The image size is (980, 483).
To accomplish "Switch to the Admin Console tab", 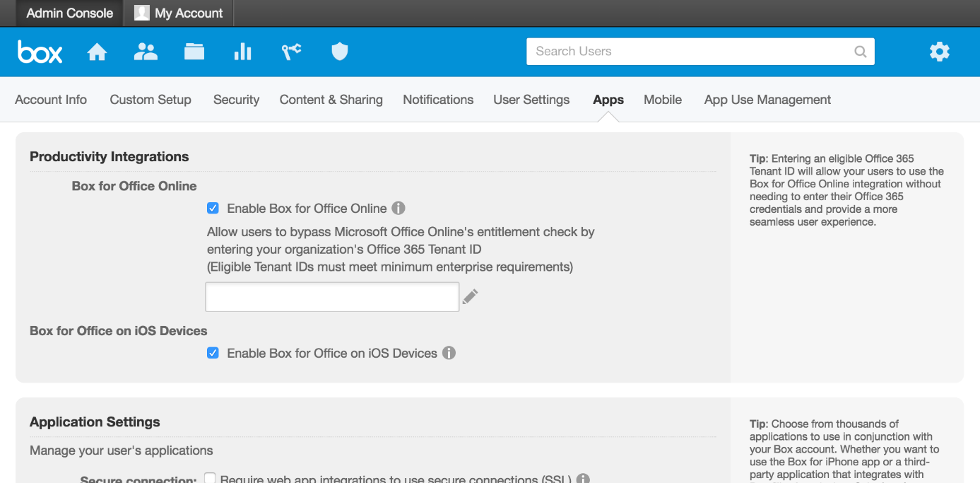I will pyautogui.click(x=69, y=13).
